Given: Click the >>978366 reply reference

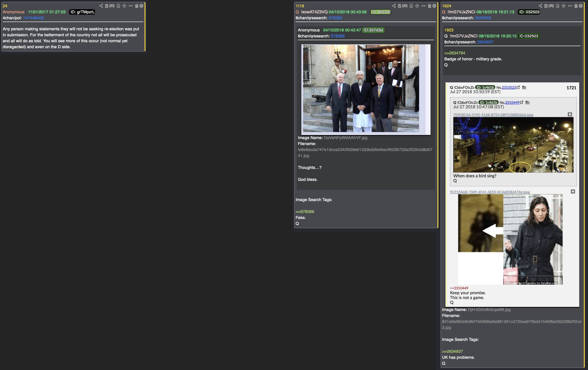Looking at the screenshot, I should pos(305,211).
